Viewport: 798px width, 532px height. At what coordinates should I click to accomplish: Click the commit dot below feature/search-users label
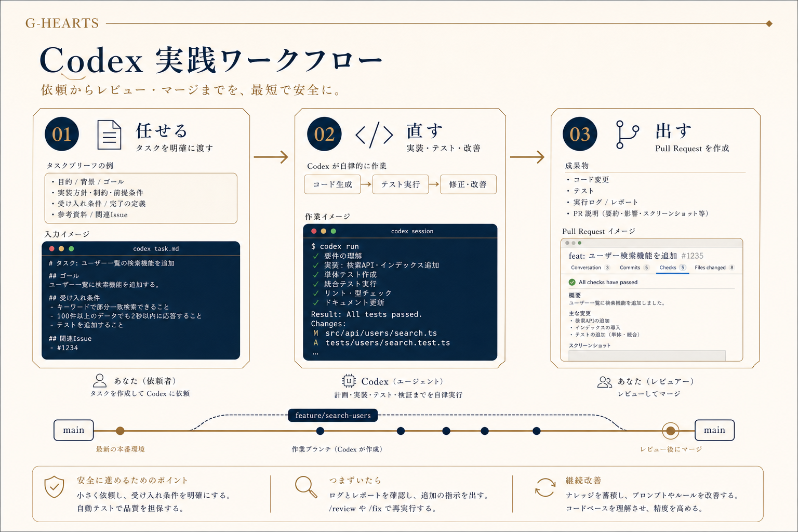(320, 431)
